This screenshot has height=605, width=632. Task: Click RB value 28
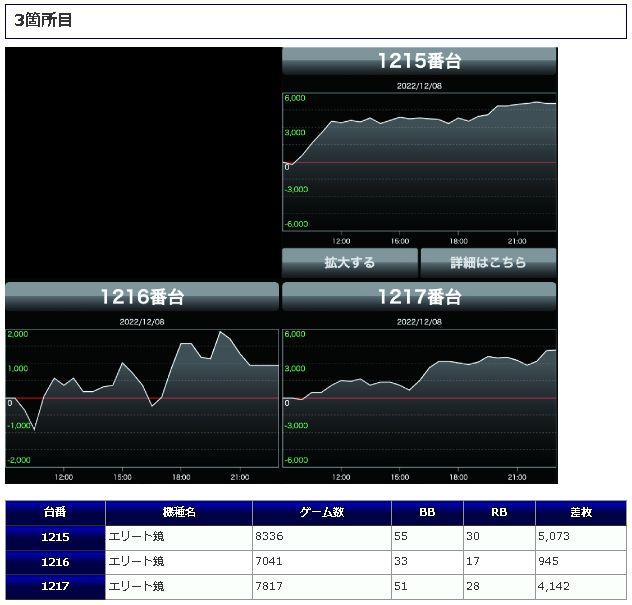tap(473, 586)
